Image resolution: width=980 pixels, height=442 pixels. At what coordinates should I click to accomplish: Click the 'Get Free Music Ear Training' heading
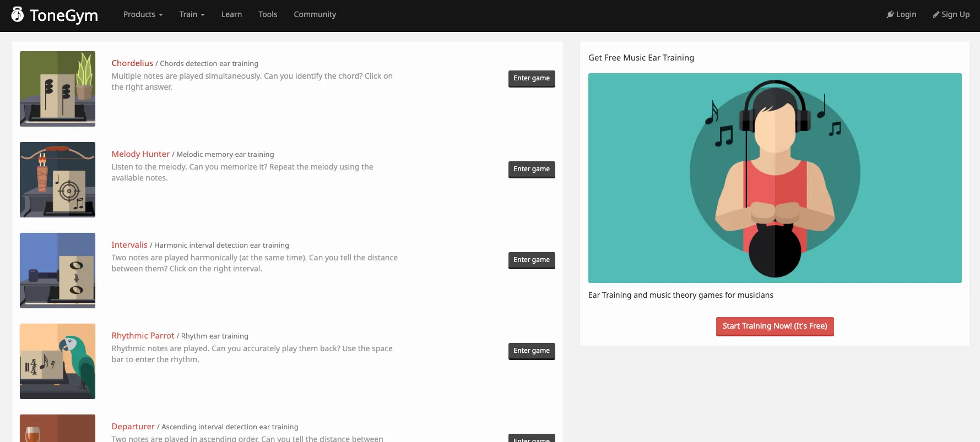tap(641, 58)
